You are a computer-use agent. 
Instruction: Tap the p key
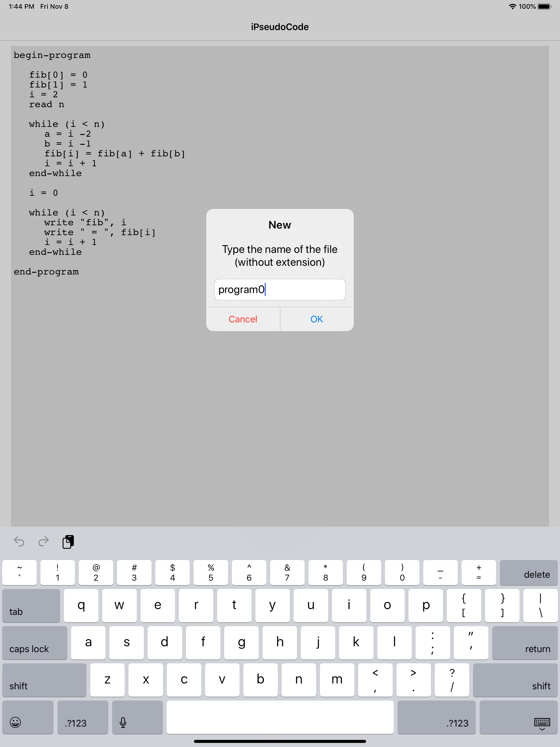coord(425,606)
